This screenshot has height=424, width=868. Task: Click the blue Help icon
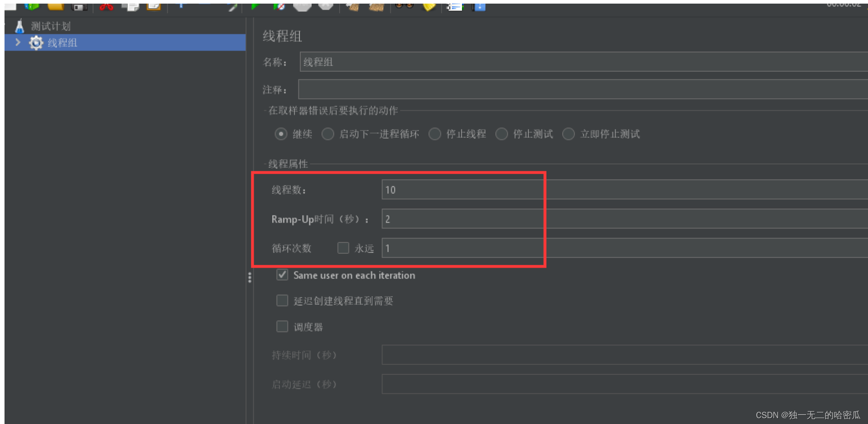tap(479, 7)
